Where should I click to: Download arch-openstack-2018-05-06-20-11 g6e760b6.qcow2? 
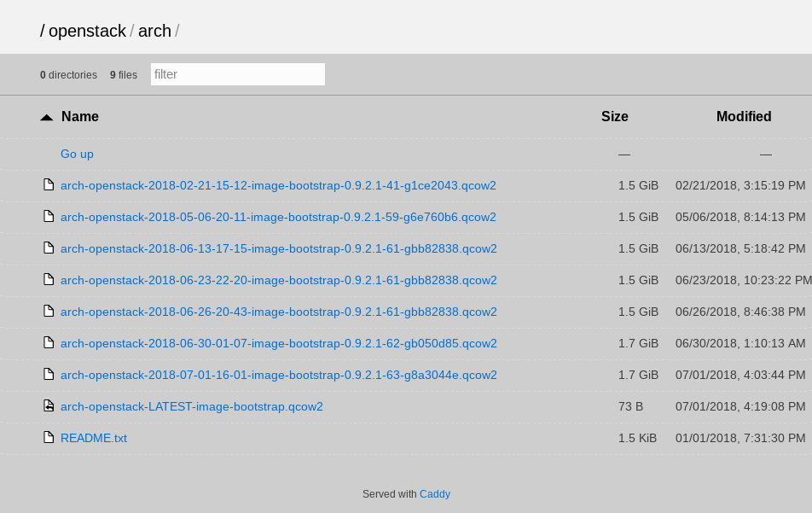tap(278, 217)
